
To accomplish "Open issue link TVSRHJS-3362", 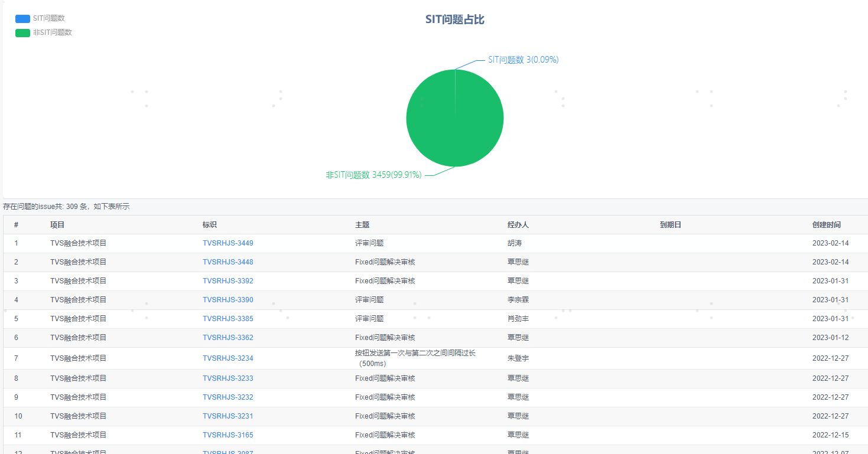I will (x=227, y=338).
